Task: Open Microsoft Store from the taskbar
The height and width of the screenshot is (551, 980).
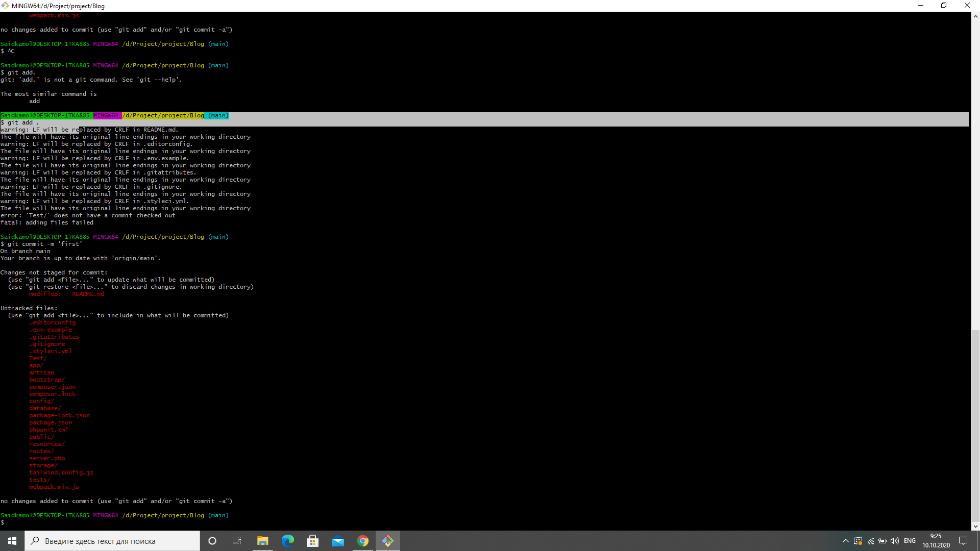Action: tap(313, 541)
